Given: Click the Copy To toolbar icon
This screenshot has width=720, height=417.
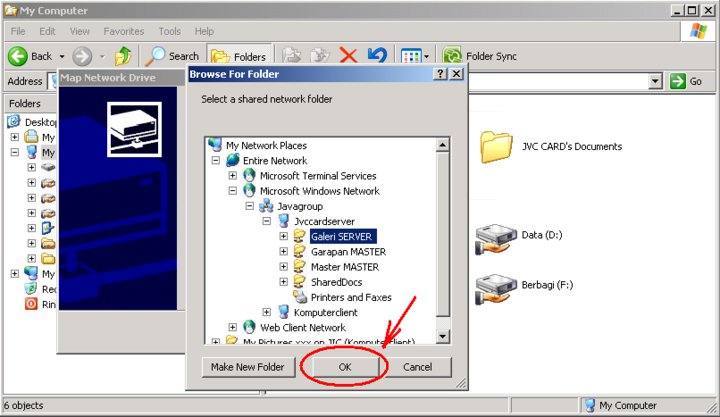Looking at the screenshot, I should [x=292, y=56].
